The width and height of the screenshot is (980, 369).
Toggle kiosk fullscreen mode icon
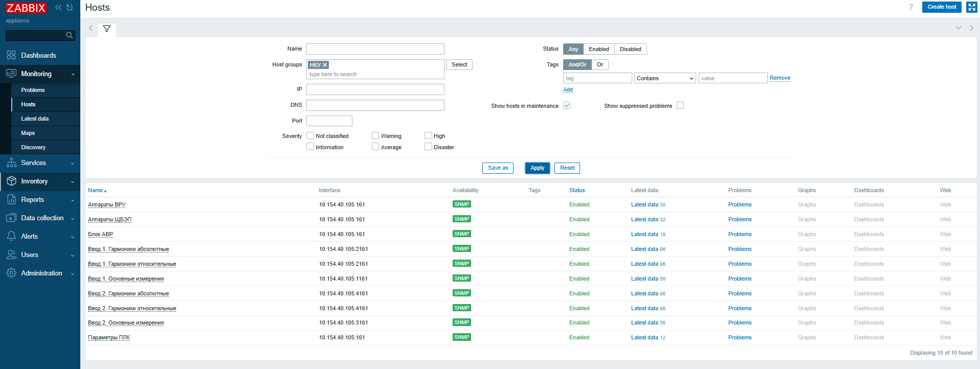point(972,7)
